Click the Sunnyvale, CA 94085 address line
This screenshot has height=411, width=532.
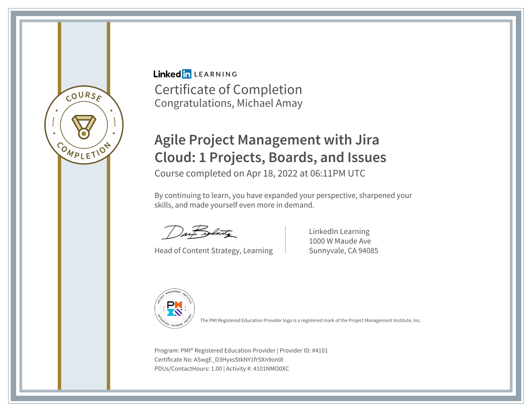[x=343, y=251]
